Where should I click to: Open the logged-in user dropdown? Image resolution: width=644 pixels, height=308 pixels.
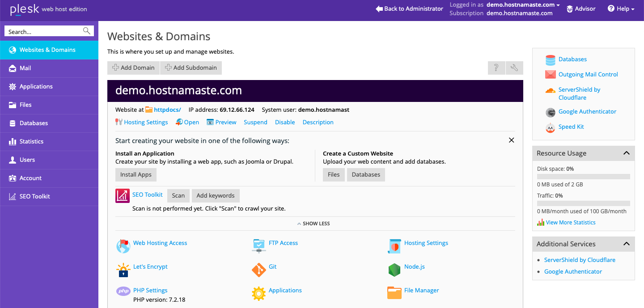click(x=523, y=5)
